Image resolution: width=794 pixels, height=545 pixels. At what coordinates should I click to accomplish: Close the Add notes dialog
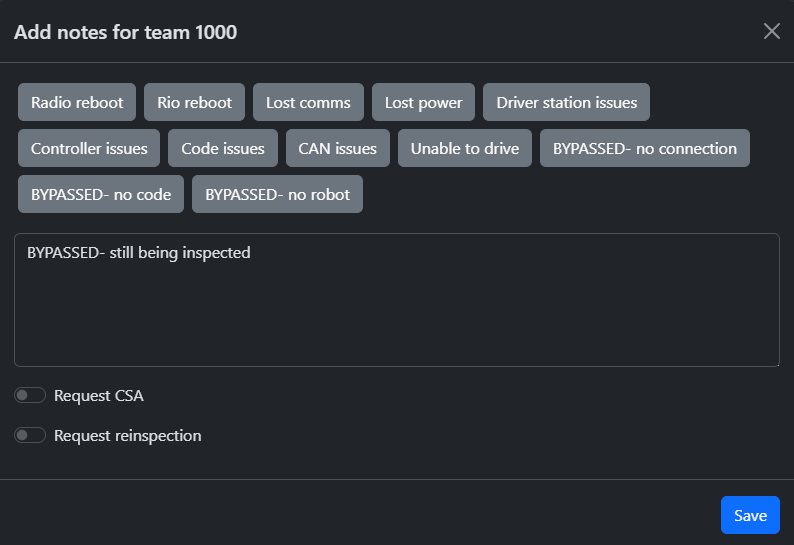pyautogui.click(x=771, y=31)
